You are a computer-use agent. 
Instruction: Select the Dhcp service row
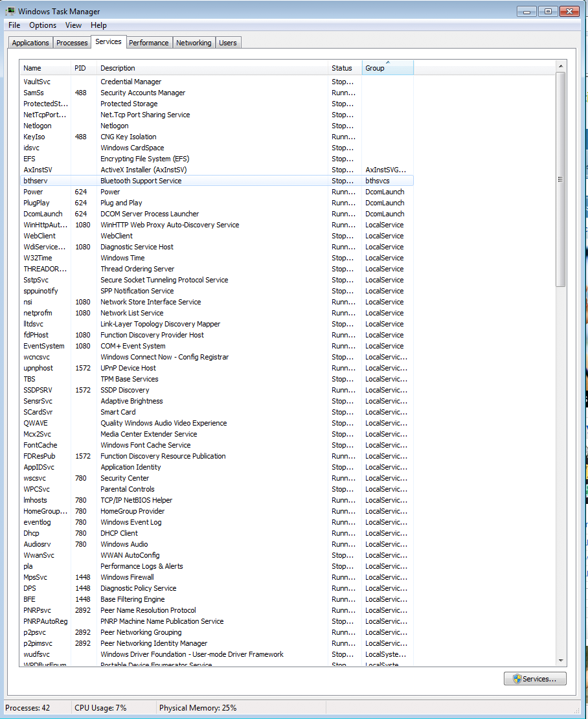(x=217, y=533)
